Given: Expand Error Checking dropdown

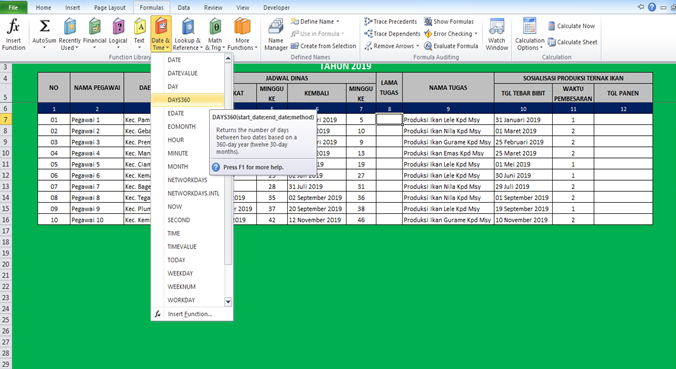Looking at the screenshot, I should (x=476, y=34).
